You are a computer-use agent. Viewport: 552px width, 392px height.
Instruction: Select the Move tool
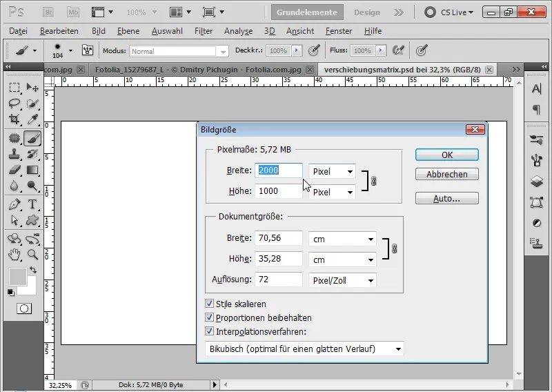[32, 87]
